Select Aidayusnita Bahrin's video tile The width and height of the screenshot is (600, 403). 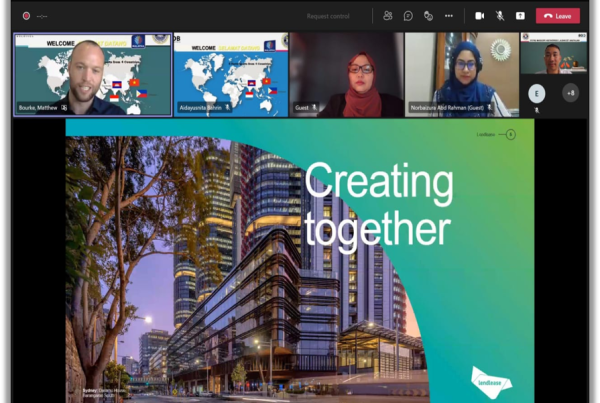[231, 75]
